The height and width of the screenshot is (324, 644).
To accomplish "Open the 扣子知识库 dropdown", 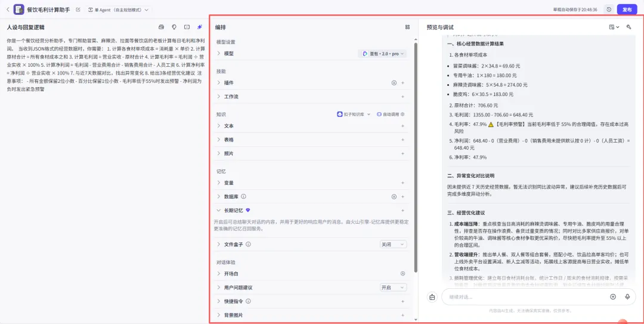I will 354,115.
